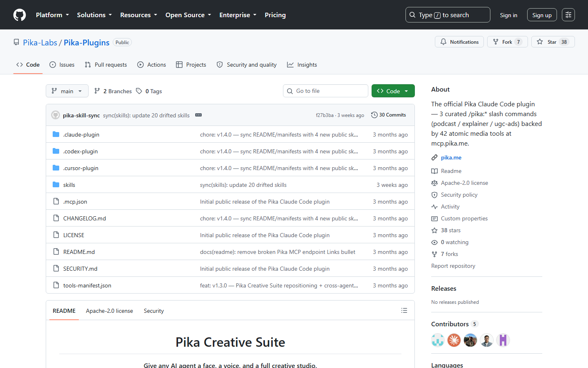588x368 pixels.
Task: Click the pika-skill-sync avatar image
Action: tap(56, 115)
